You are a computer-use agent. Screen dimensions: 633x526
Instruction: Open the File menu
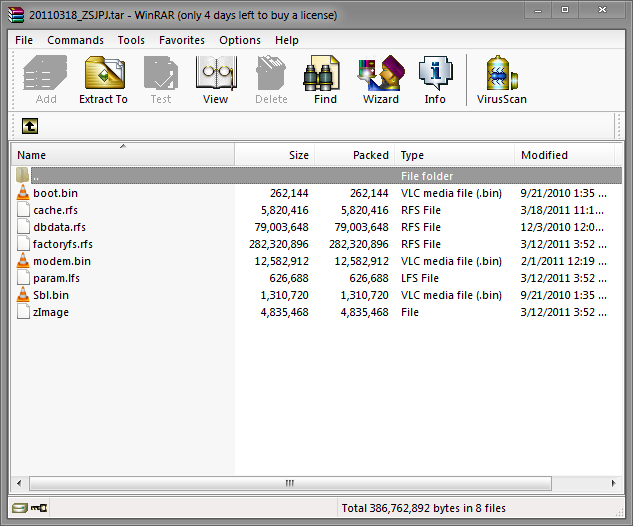[x=24, y=40]
